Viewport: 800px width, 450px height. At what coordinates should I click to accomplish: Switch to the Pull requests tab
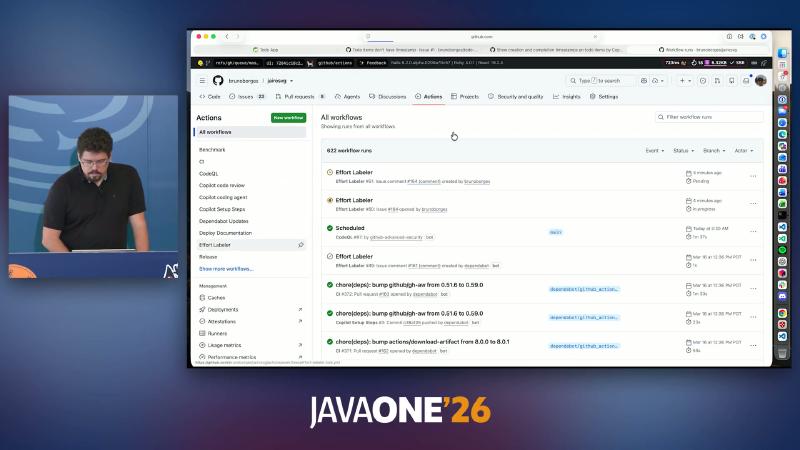click(x=300, y=96)
